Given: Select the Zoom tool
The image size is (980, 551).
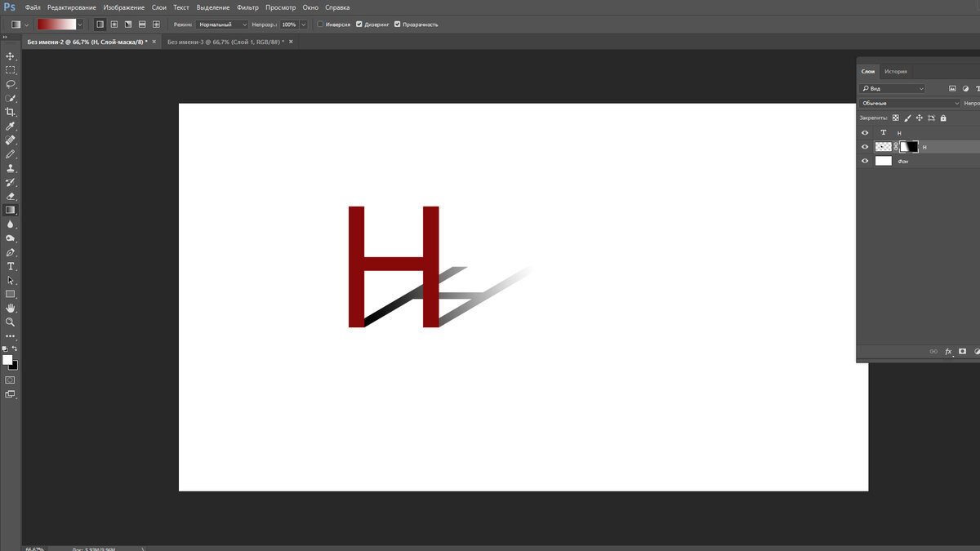Looking at the screenshot, I should tap(11, 322).
